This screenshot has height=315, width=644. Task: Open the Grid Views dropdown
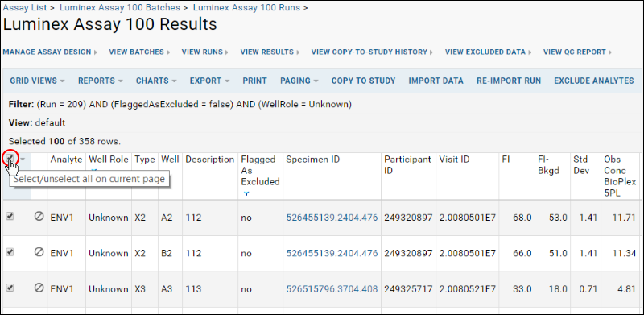(x=37, y=81)
